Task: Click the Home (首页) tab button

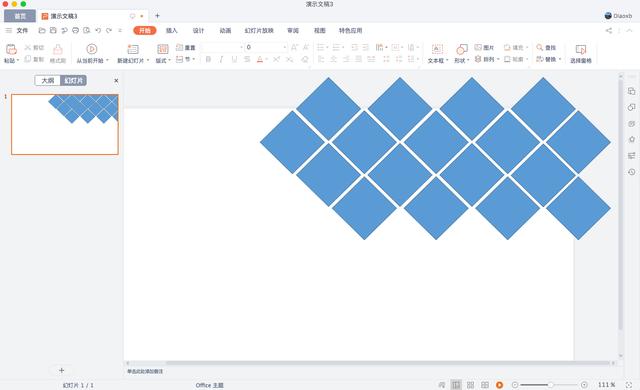Action: pyautogui.click(x=20, y=16)
